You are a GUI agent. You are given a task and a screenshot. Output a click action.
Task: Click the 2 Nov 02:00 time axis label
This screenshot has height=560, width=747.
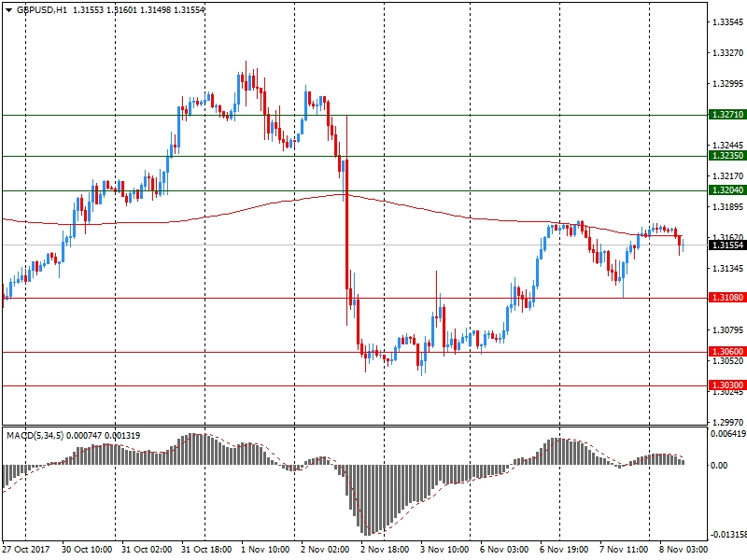point(325,550)
